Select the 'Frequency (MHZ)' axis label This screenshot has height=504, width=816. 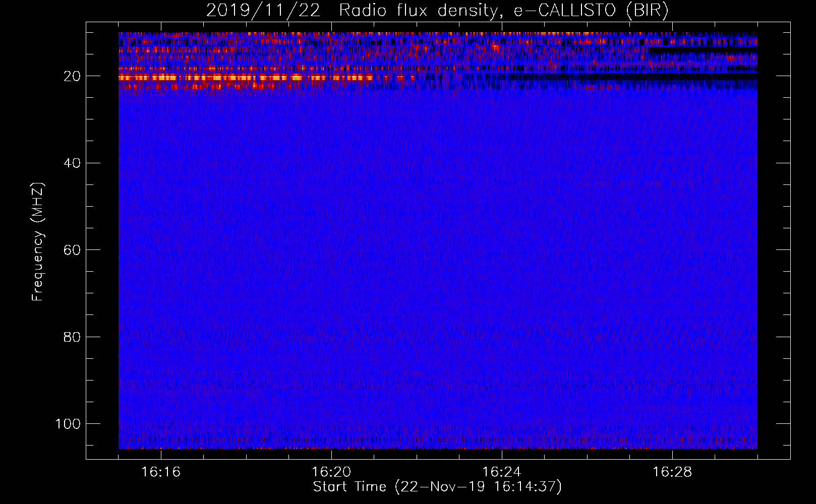pos(38,241)
